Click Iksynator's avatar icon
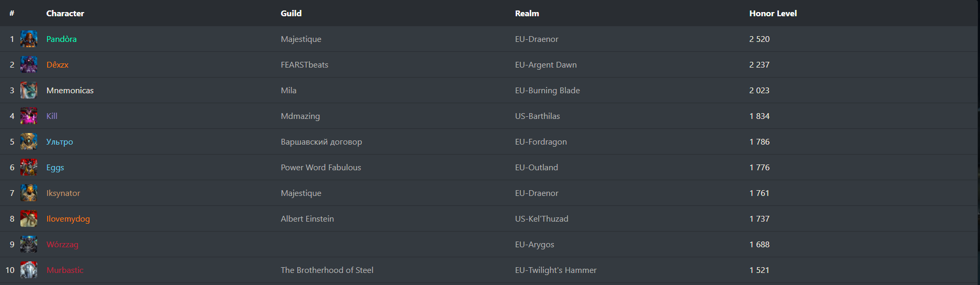The width and height of the screenshot is (980, 285). click(x=29, y=193)
